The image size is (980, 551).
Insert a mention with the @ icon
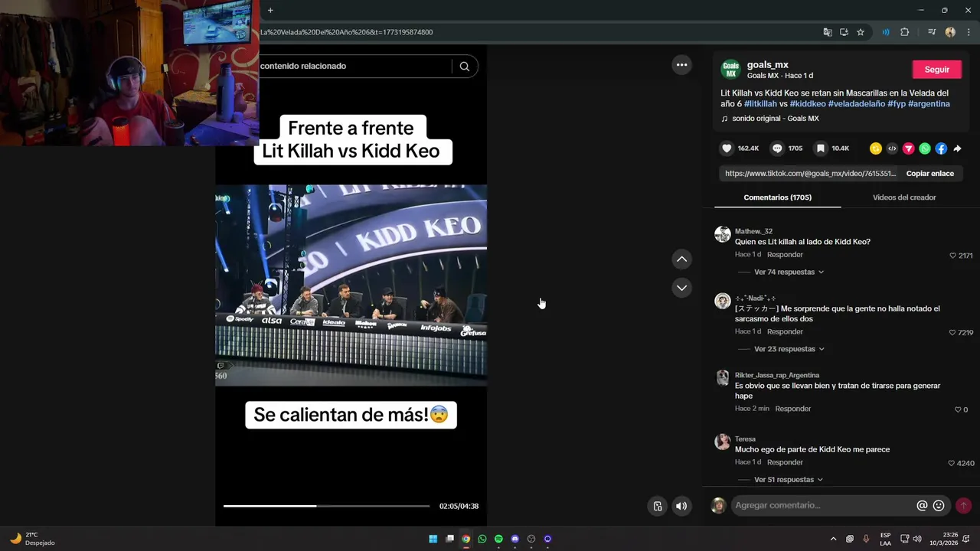pos(922,506)
